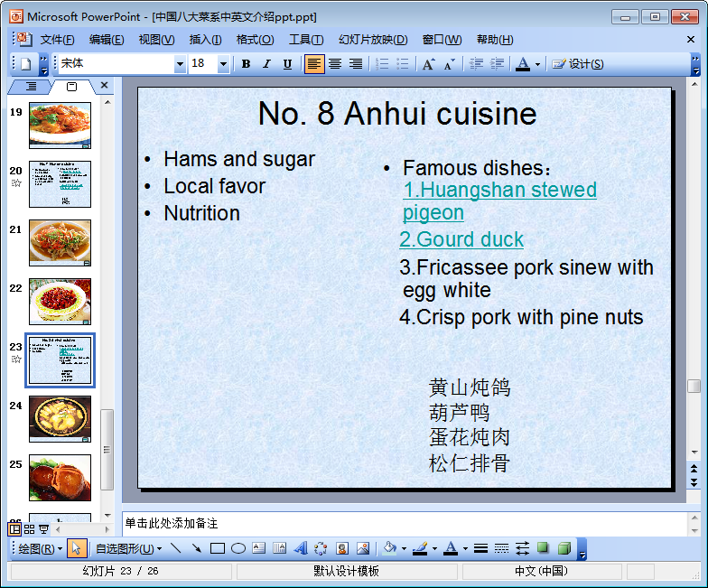Select slide 22 thumbnail
This screenshot has width=708, height=588.
60,302
